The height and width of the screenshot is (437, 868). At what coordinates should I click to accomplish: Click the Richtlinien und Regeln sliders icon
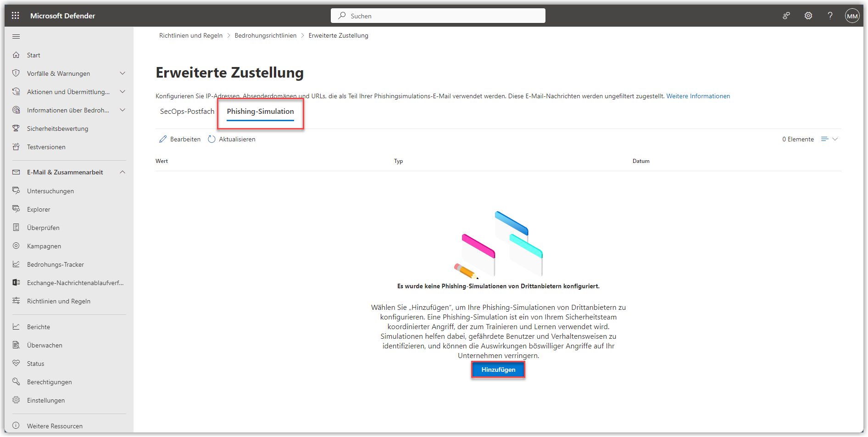[16, 301]
